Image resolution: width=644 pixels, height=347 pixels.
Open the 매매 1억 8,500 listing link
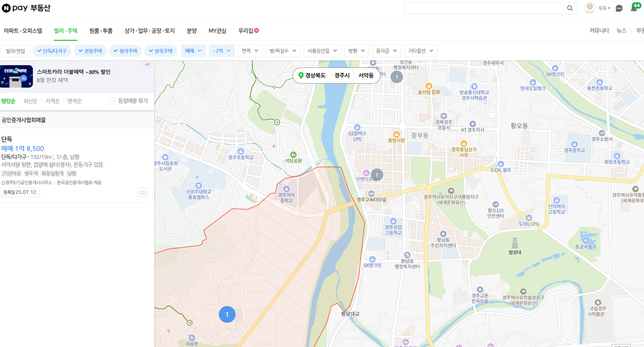coord(23,148)
